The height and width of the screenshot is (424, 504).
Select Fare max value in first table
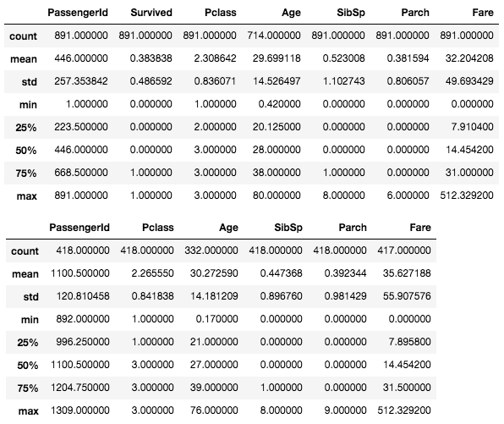[x=467, y=195]
